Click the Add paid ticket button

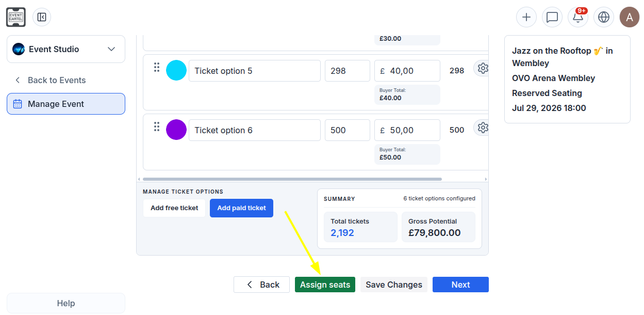pyautogui.click(x=241, y=208)
